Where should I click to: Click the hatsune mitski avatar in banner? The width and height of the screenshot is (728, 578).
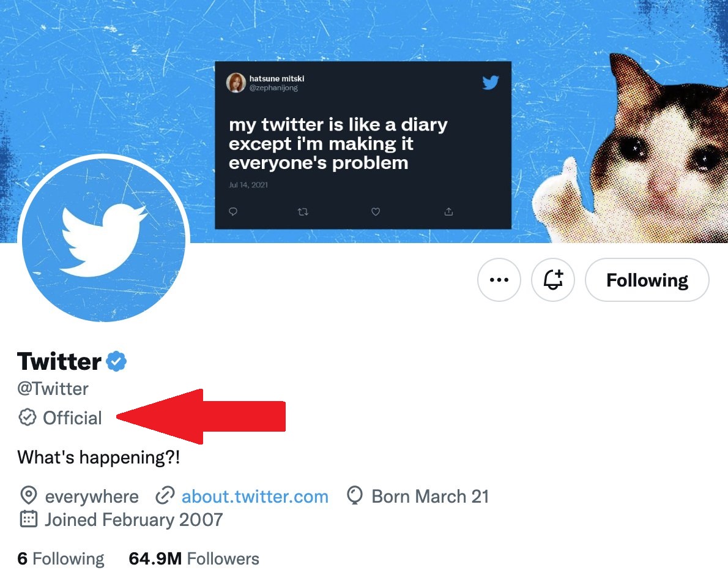point(236,83)
